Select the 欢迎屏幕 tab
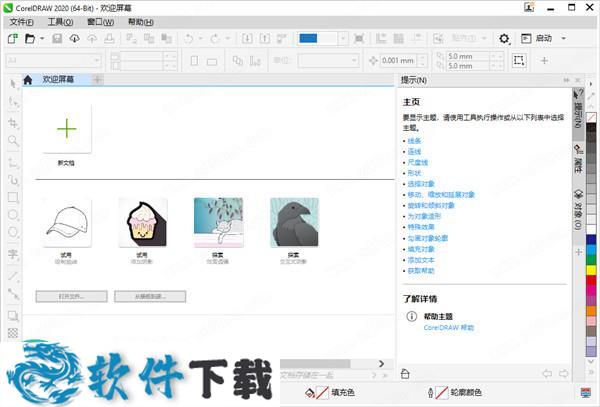This screenshot has height=407, width=600. 58,80
